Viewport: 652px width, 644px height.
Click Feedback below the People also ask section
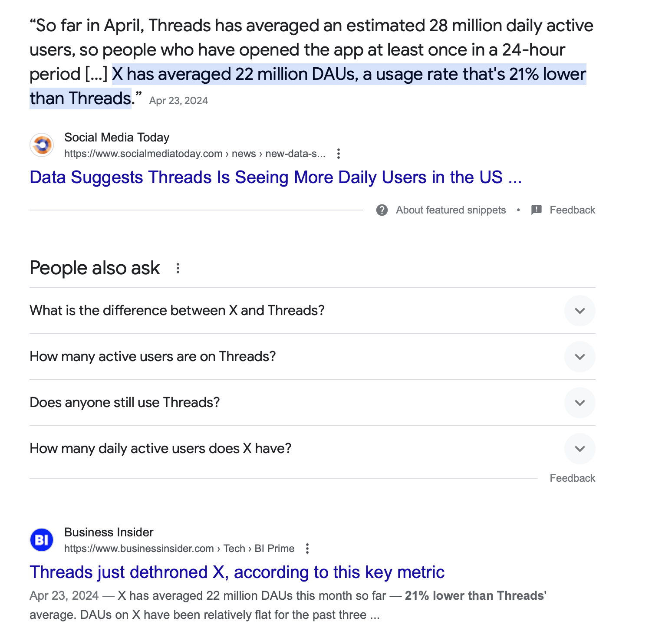572,478
